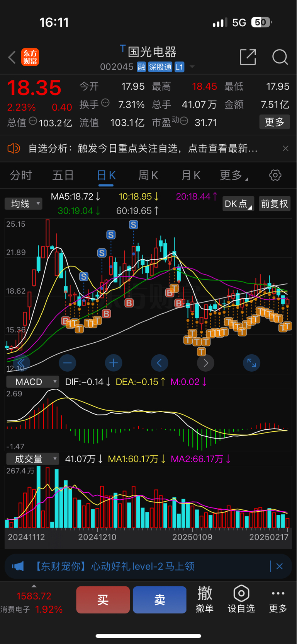The width and height of the screenshot is (297, 644).
Task: Tap the back arrow icon
Action: pos(12,57)
